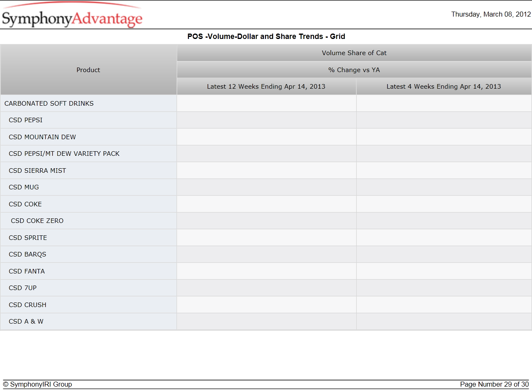This screenshot has height=392, width=532.
Task: Select the Latest 4 Weeks Ending Apr 14, 2013 column header
Action: (444, 87)
